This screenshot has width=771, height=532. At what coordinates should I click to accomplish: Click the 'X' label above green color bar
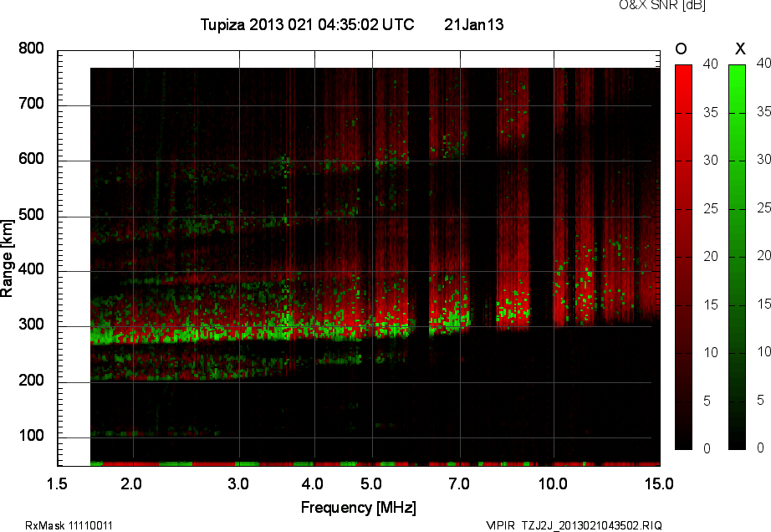(x=740, y=49)
